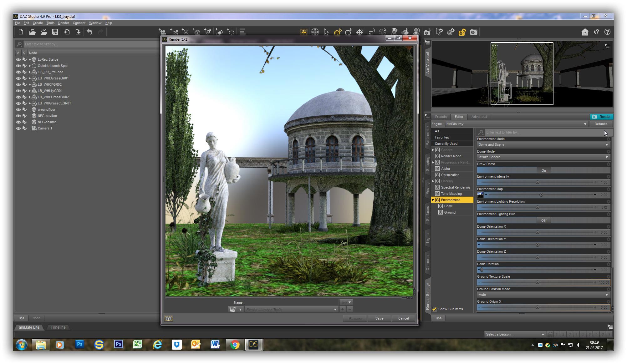Screen dimensions: 627x364
Task: Select the Rotate tool icon
Action: (349, 32)
